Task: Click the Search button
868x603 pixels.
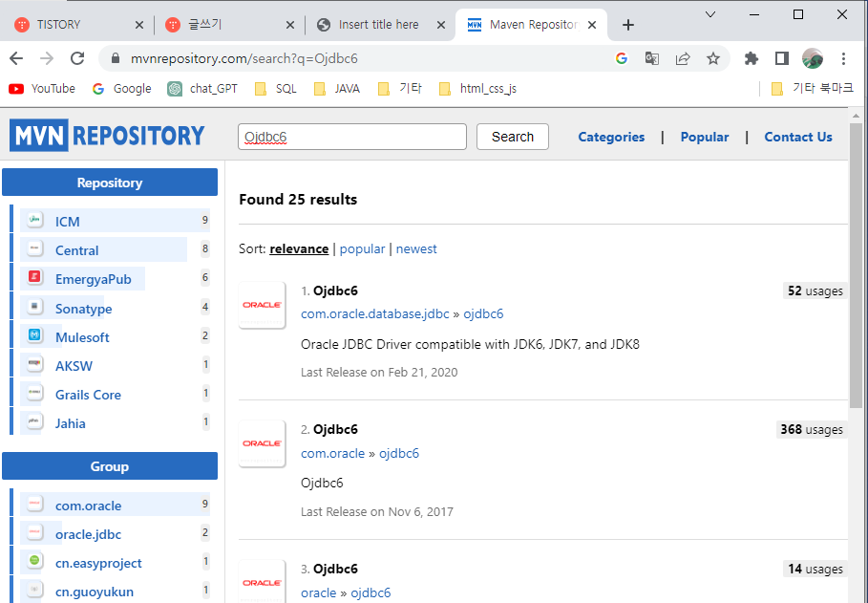Action: pyautogui.click(x=513, y=137)
